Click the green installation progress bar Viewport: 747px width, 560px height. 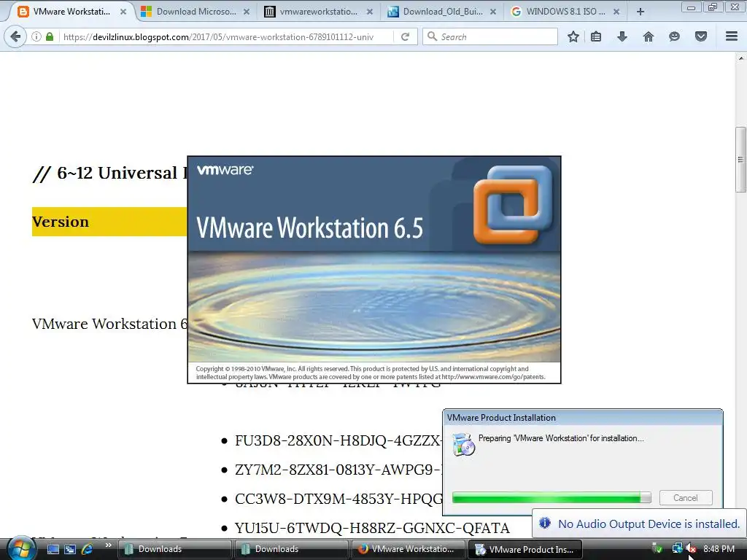(551, 497)
